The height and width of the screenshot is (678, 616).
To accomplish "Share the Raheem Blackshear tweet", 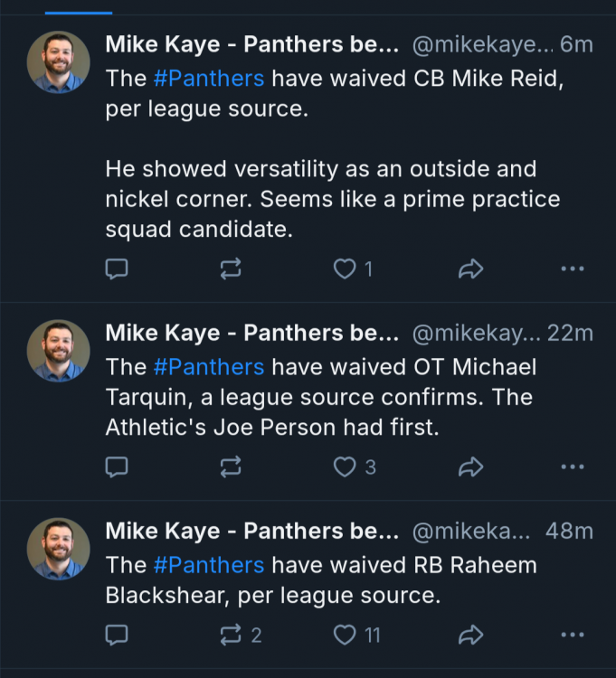I will pos(470,636).
